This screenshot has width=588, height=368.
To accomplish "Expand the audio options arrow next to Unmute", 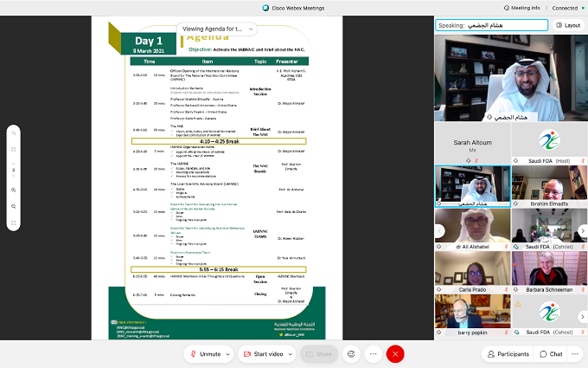I will coord(229,353).
